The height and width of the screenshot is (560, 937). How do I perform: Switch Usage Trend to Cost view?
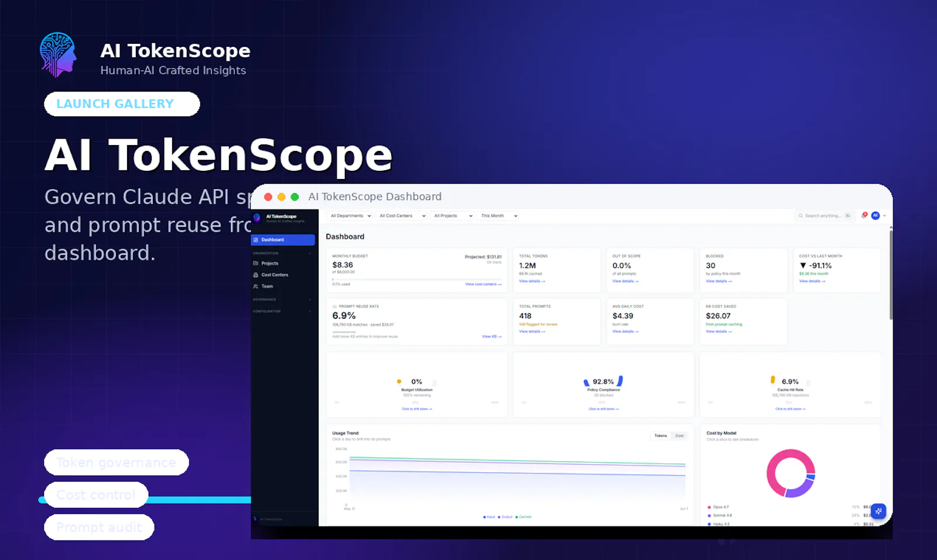(x=679, y=436)
